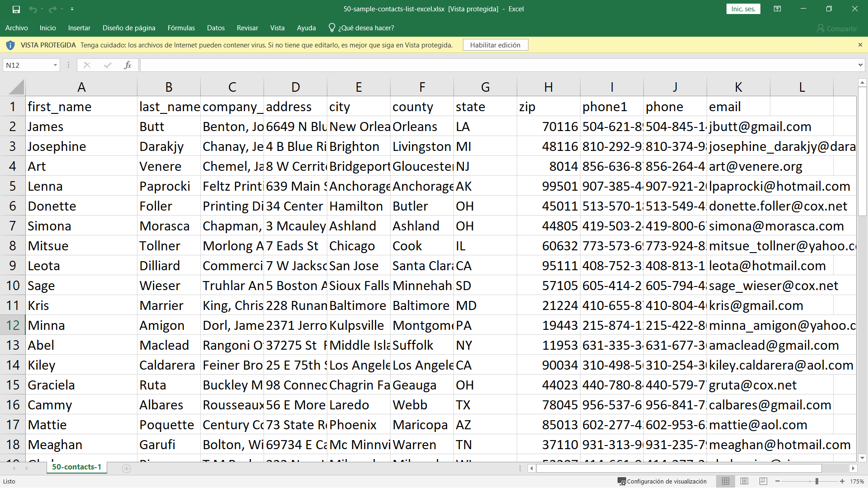This screenshot has height=488, width=868.
Task: Open the Revisar tab
Action: tap(247, 28)
